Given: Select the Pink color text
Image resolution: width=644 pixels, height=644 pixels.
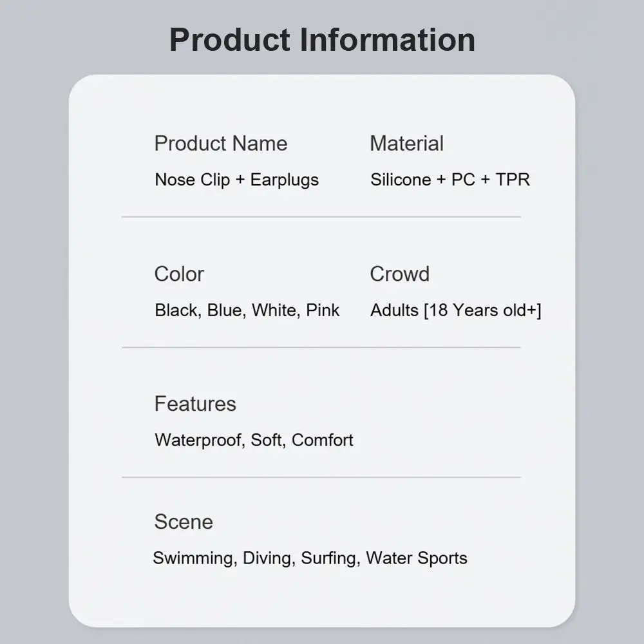Looking at the screenshot, I should tap(323, 310).
